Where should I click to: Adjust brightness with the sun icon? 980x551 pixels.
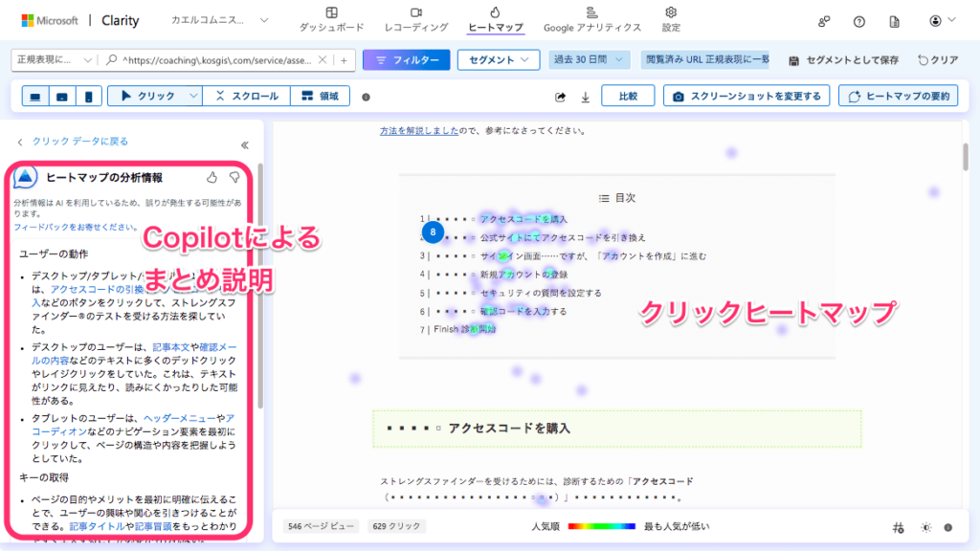(x=926, y=528)
